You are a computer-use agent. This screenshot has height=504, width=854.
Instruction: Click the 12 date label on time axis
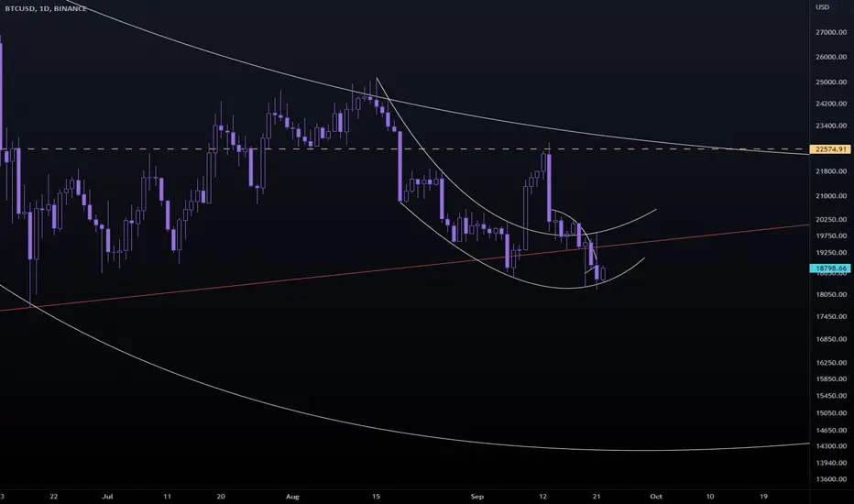[543, 497]
